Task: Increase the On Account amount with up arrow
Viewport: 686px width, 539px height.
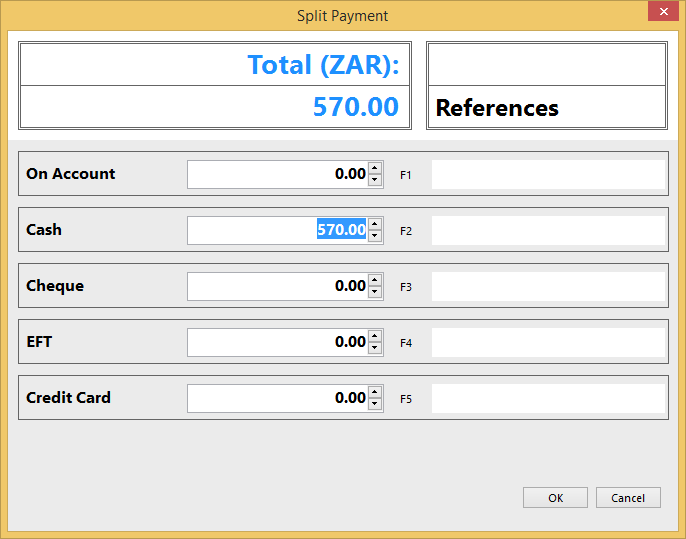Action: (375, 168)
